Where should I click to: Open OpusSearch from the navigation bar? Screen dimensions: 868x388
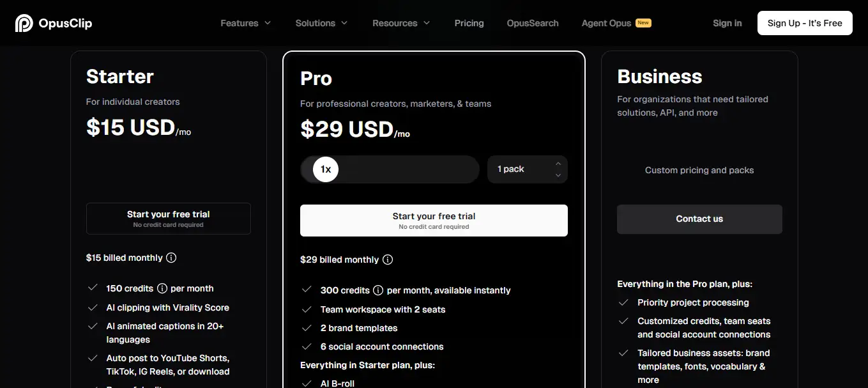tap(533, 23)
